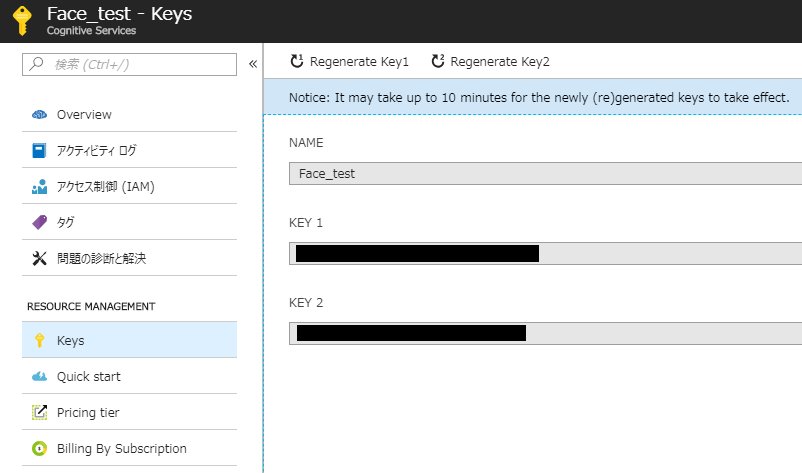Click the Regenerate Key2 refresh icon
Screen dimensions: 802x473
(437, 61)
